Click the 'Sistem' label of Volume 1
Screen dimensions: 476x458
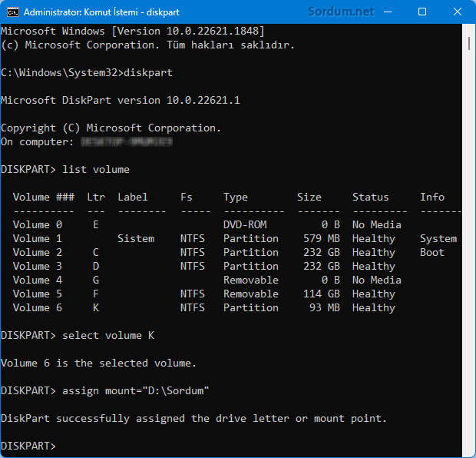[x=136, y=238]
